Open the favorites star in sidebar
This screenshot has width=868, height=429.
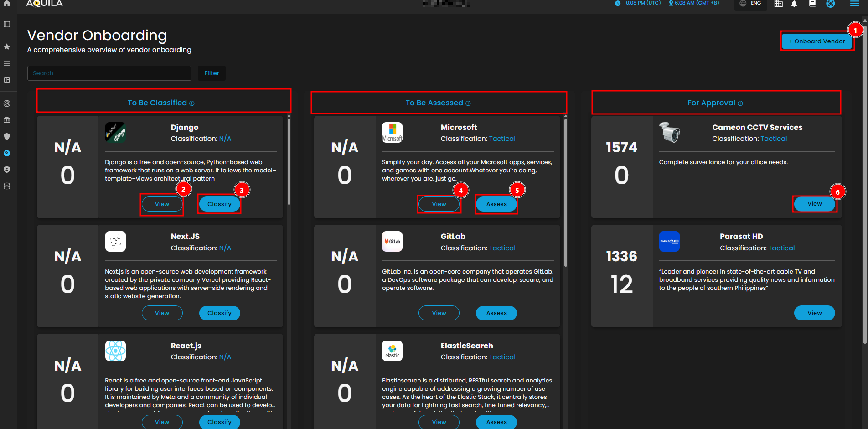click(7, 47)
